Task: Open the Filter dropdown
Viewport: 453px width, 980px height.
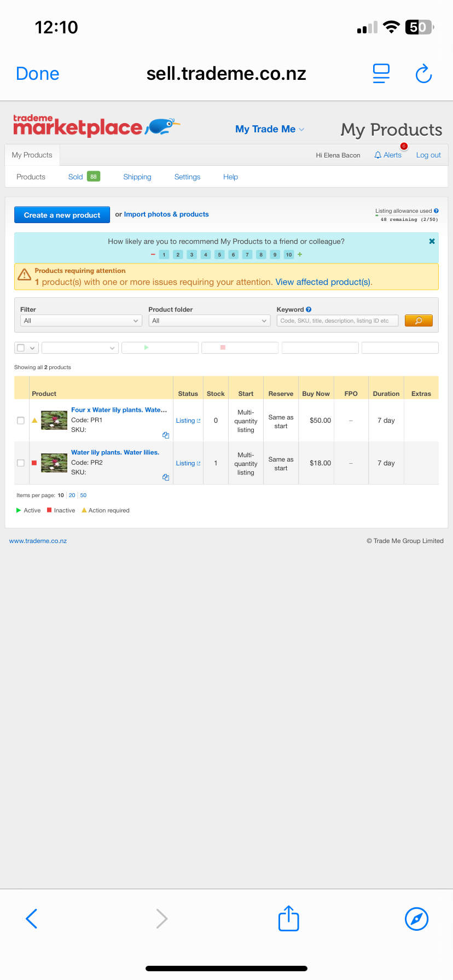Action: [82, 321]
